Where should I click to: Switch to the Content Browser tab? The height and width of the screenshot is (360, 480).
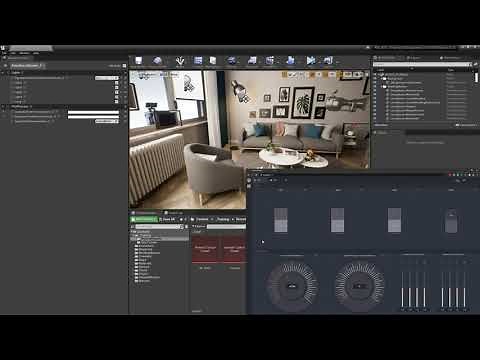pos(146,213)
